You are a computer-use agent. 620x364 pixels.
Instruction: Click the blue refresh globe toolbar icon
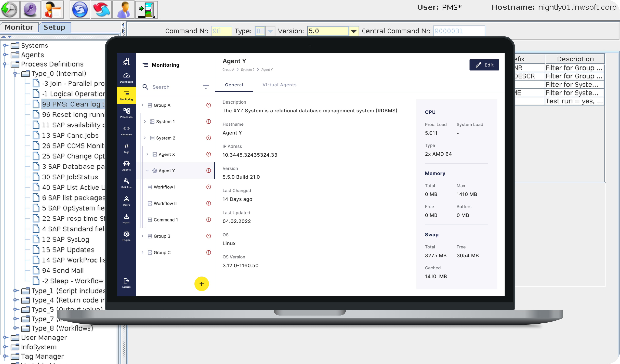[80, 10]
